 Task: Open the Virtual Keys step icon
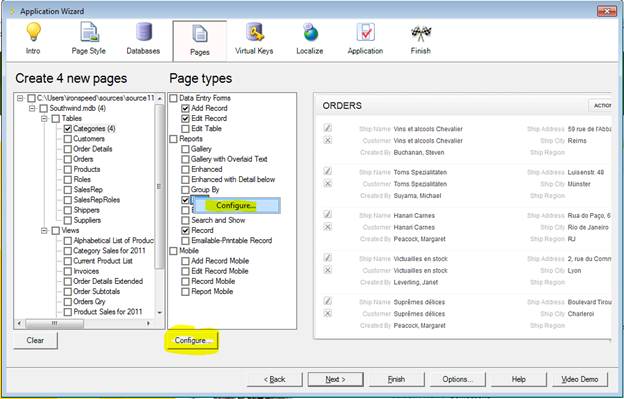click(254, 38)
